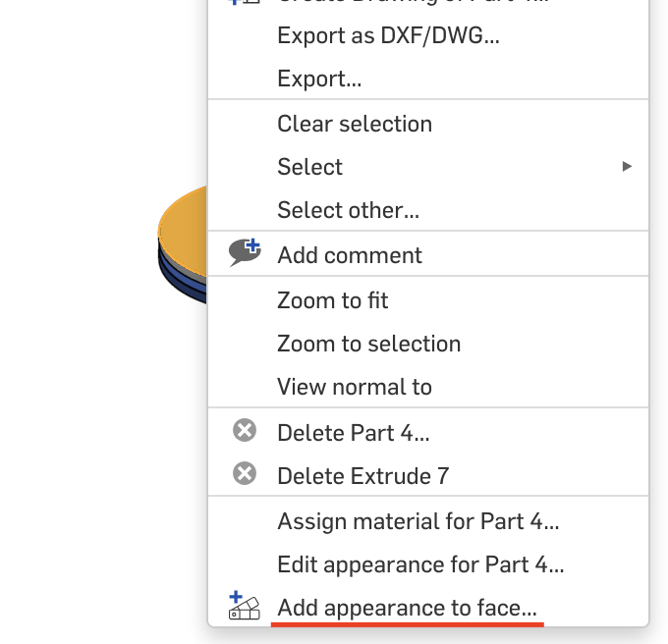
Task: Expand the Select submenu arrow
Action: pos(627,167)
